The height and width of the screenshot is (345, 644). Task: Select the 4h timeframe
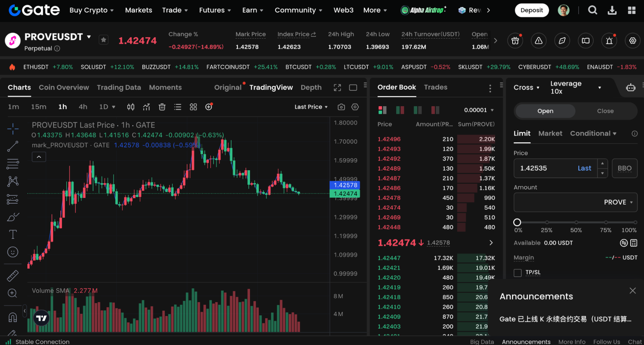click(x=83, y=107)
